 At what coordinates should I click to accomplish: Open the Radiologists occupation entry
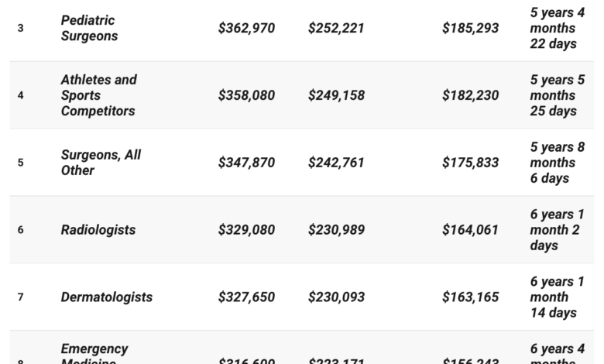click(98, 230)
